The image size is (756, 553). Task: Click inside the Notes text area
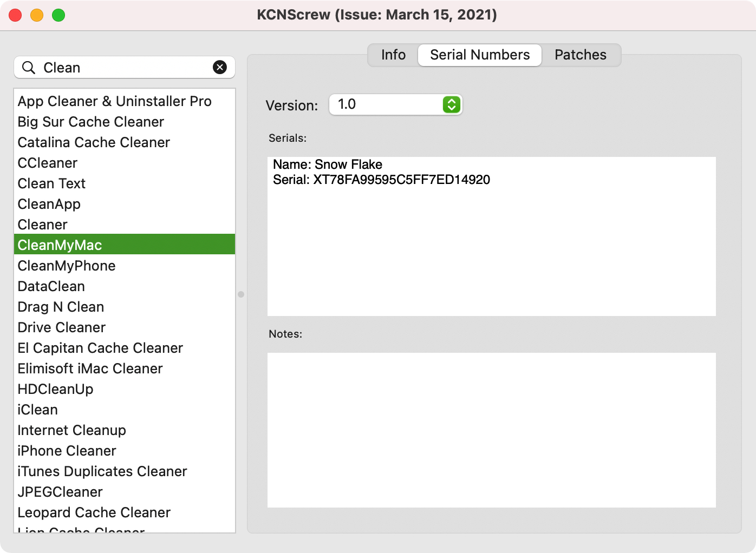491,430
